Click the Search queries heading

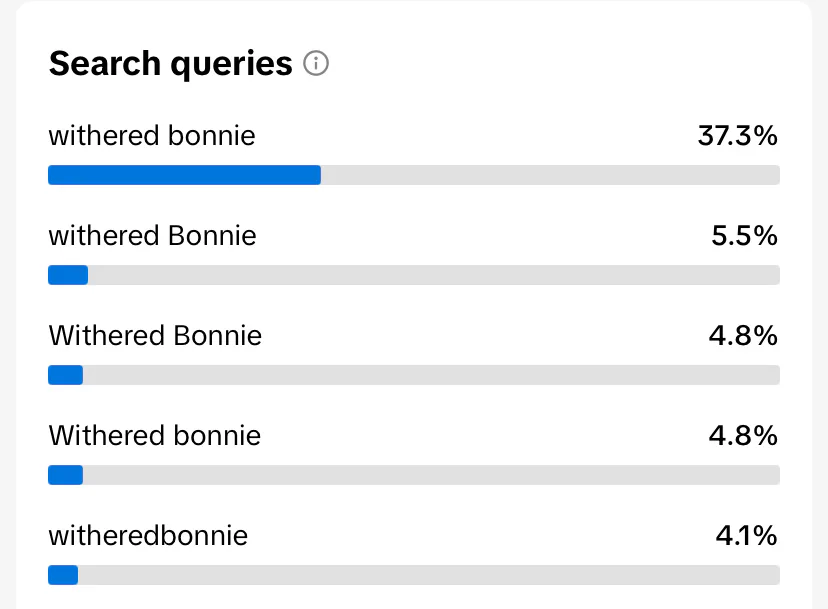pyautogui.click(x=170, y=64)
